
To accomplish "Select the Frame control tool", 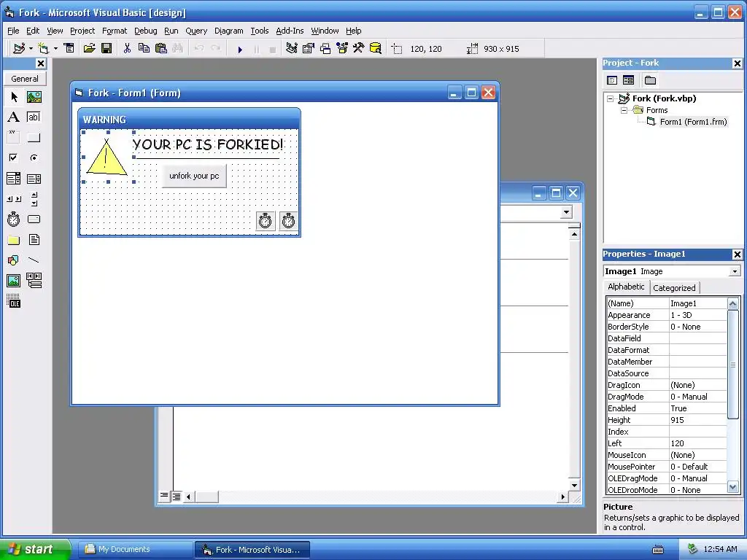I will [14, 138].
